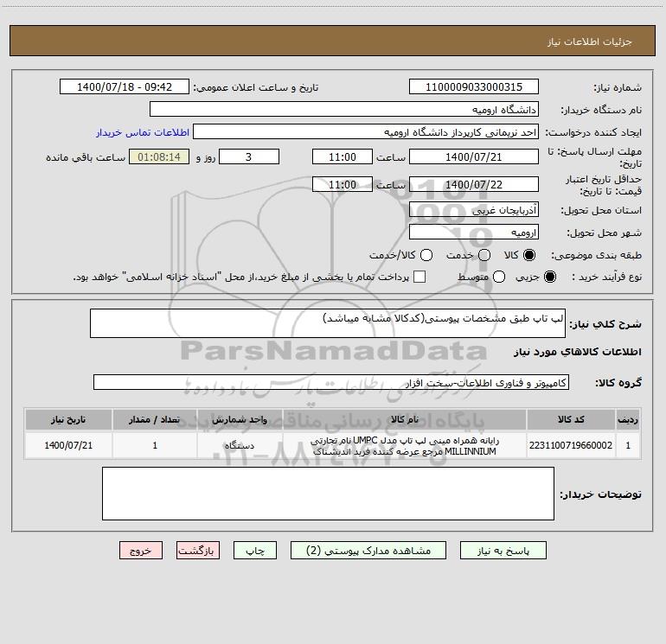
Task: Click the واحد شمارش column header
Action: tap(240, 419)
